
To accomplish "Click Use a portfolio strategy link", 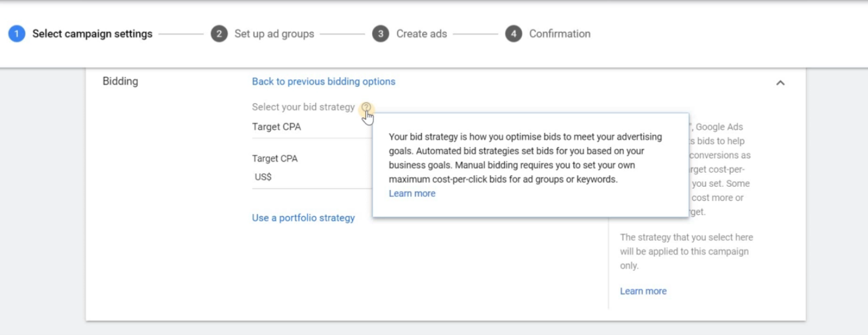I will [303, 218].
